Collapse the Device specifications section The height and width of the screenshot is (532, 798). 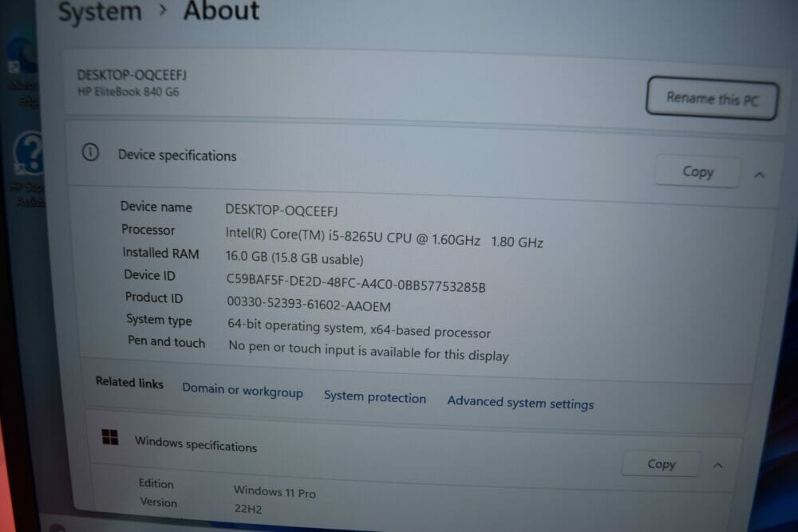pyautogui.click(x=760, y=175)
